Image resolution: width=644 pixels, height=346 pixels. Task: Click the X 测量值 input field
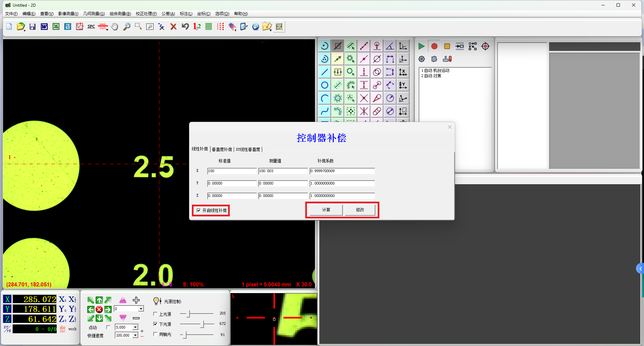[283, 171]
